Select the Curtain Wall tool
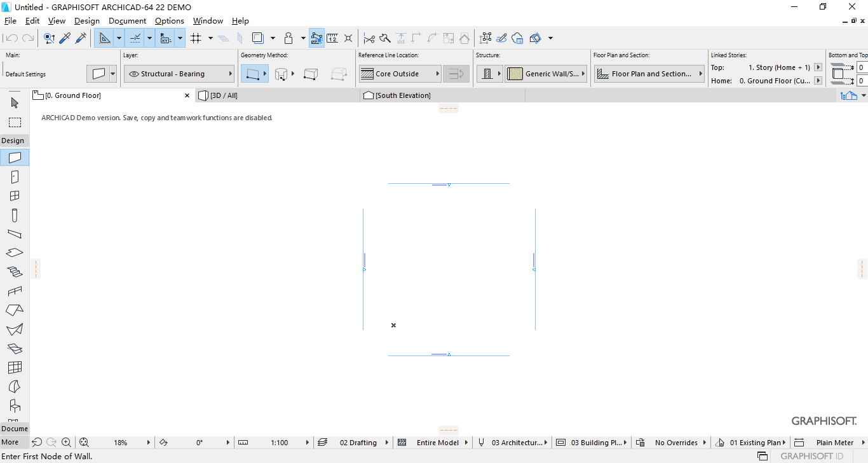 [x=15, y=368]
